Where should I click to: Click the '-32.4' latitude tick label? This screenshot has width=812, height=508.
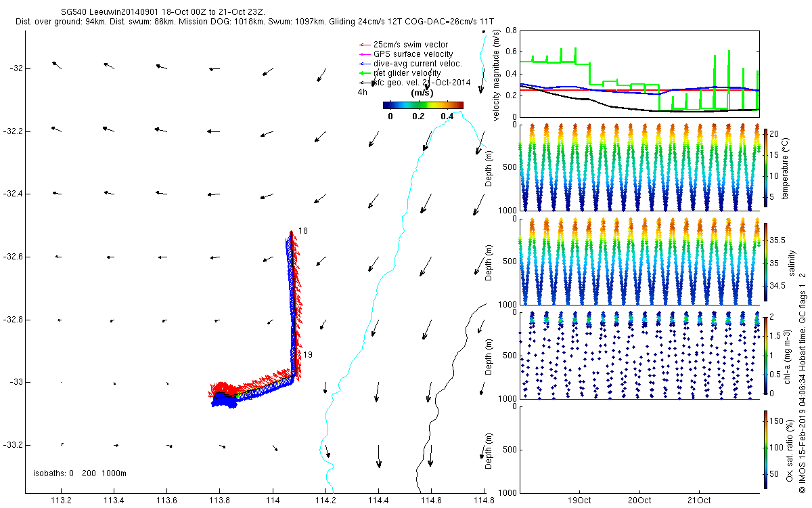(14, 194)
